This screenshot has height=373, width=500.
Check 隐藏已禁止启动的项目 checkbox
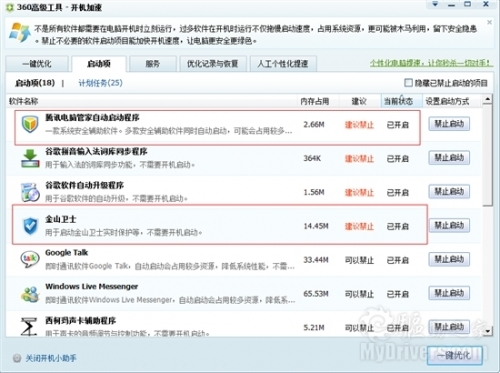[x=408, y=83]
